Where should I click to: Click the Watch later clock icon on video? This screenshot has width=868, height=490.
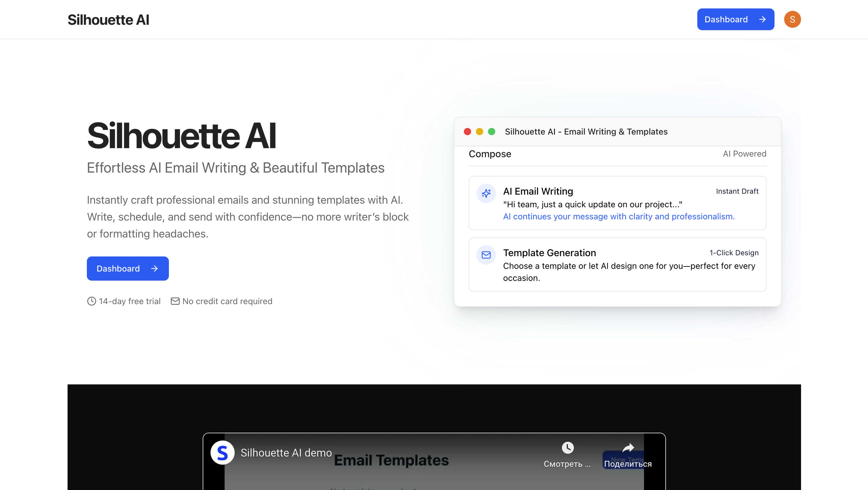coord(567,448)
